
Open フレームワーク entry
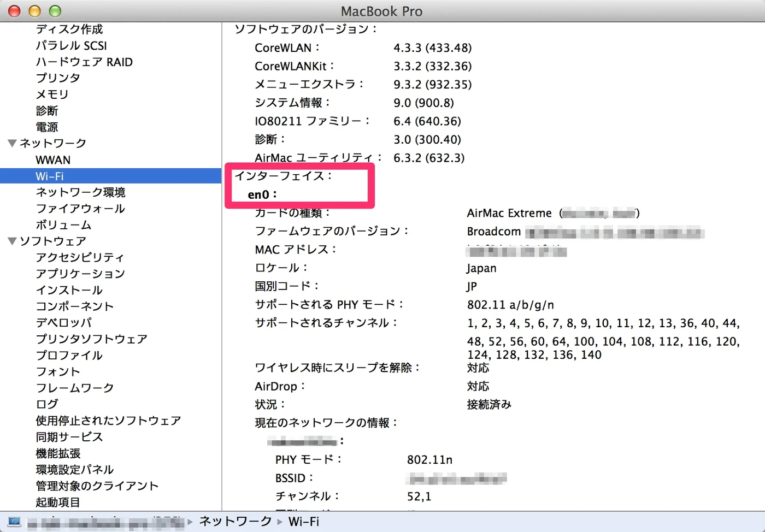coord(75,388)
